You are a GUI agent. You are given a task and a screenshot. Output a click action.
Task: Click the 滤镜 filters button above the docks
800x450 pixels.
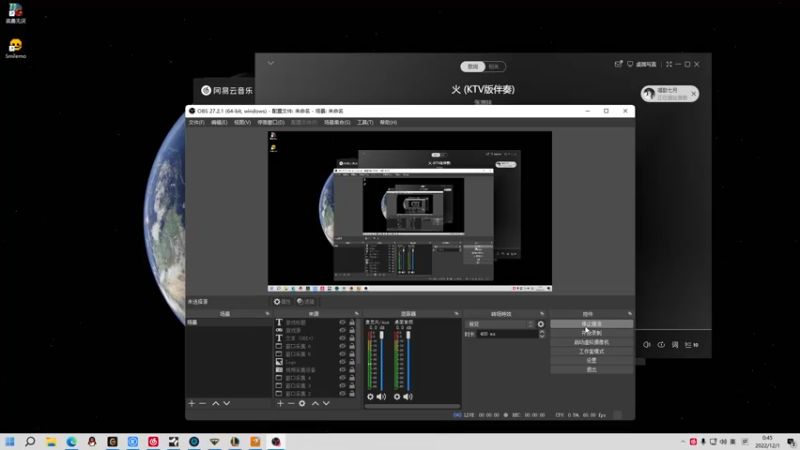(306, 302)
